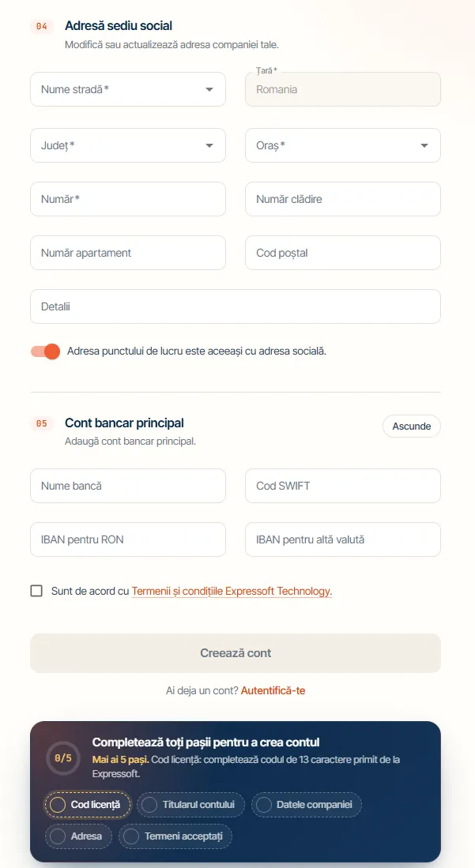Open the Oraș dropdown arrow
Viewport: 475px width, 868px height.
pyautogui.click(x=424, y=145)
